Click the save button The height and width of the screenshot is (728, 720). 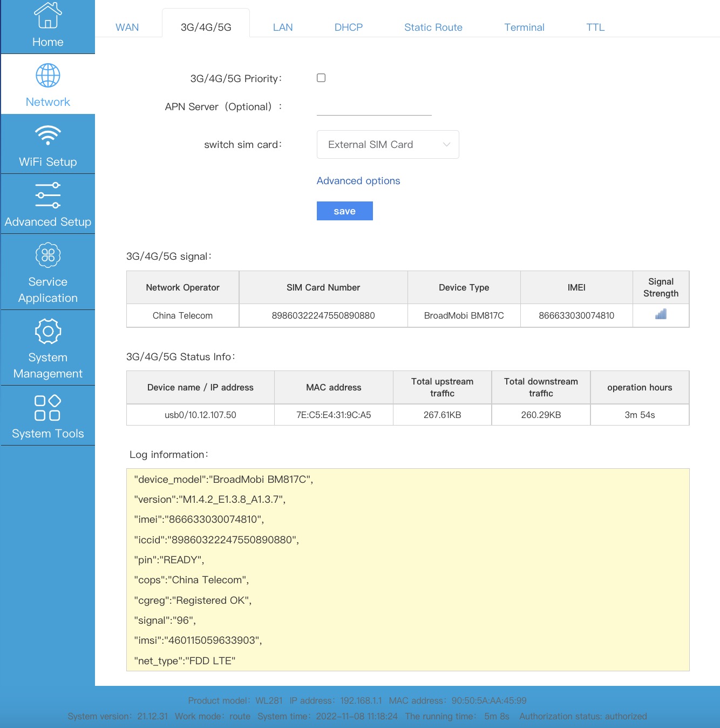click(345, 211)
